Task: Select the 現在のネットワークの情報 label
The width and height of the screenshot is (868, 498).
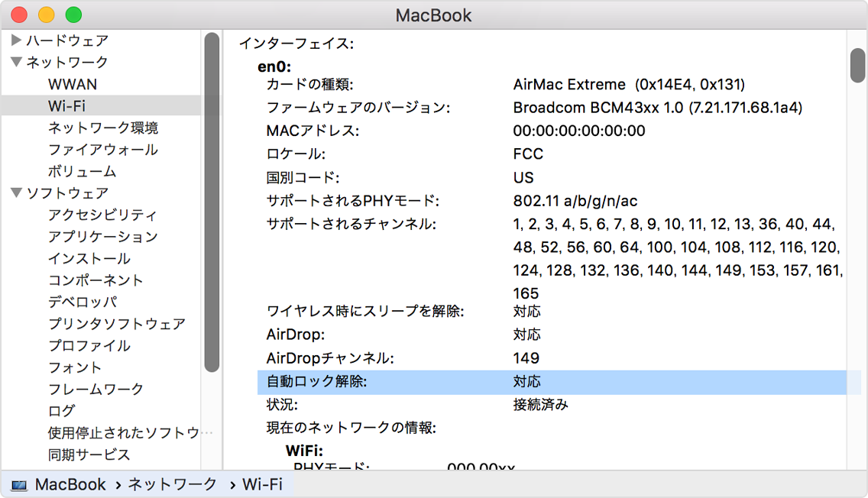Action: click(x=351, y=428)
